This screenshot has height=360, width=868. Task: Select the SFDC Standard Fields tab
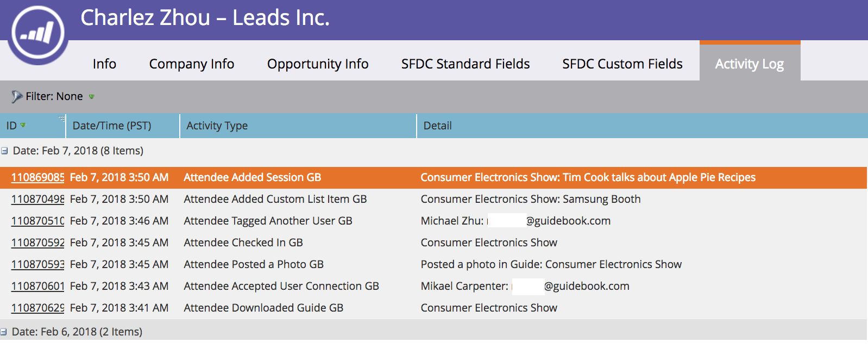click(x=466, y=64)
